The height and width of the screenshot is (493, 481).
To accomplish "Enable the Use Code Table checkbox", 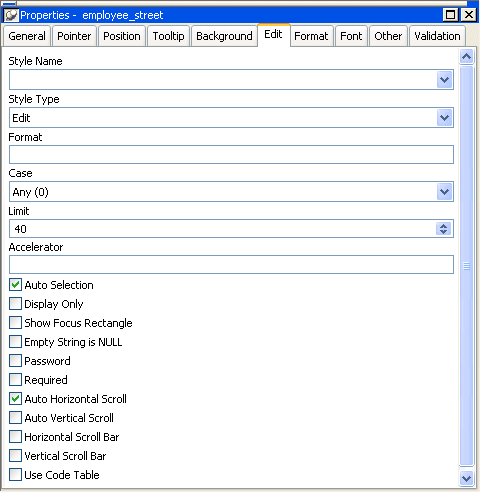I will coord(15,475).
